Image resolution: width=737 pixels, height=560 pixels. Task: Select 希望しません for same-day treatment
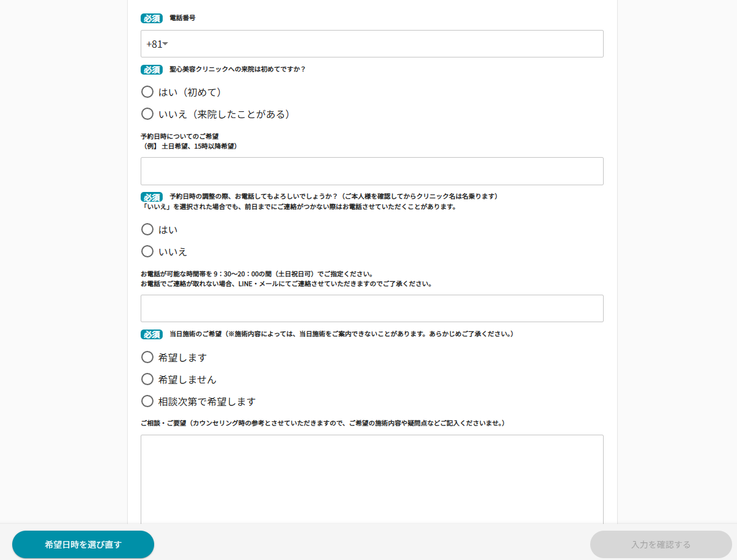(147, 379)
